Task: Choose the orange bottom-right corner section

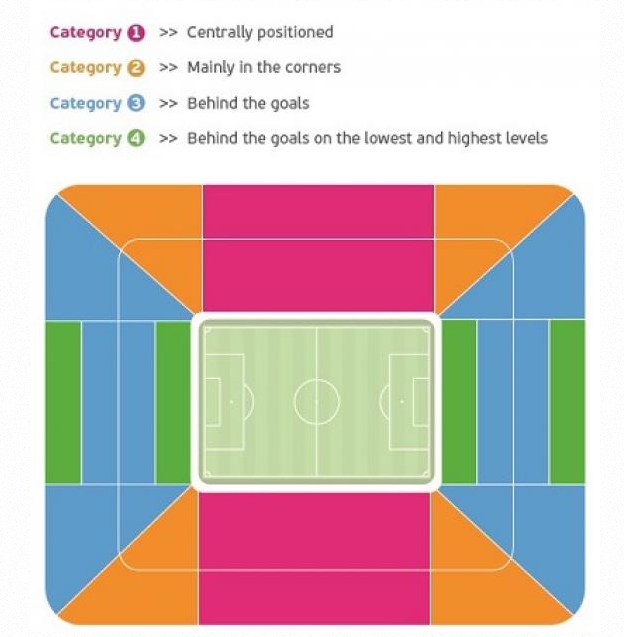Action: [495, 575]
